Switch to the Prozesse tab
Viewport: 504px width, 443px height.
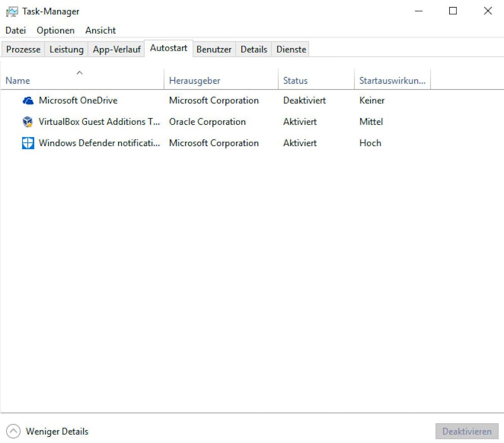coord(23,50)
